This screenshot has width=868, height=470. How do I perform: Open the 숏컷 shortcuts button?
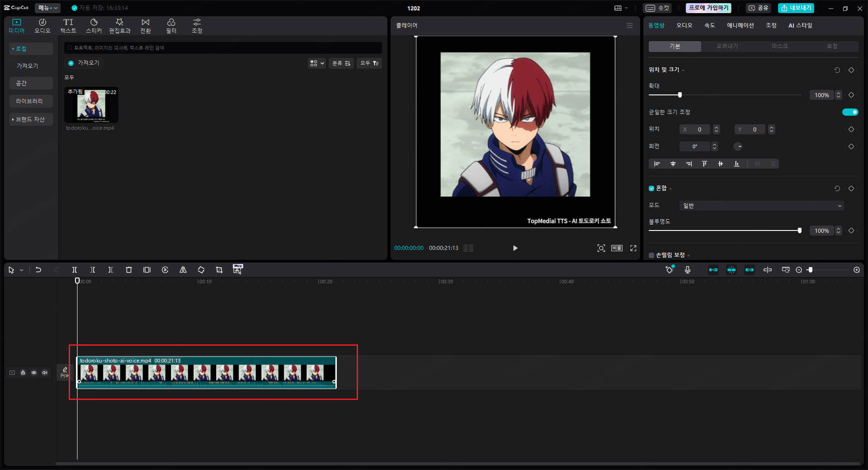[657, 8]
